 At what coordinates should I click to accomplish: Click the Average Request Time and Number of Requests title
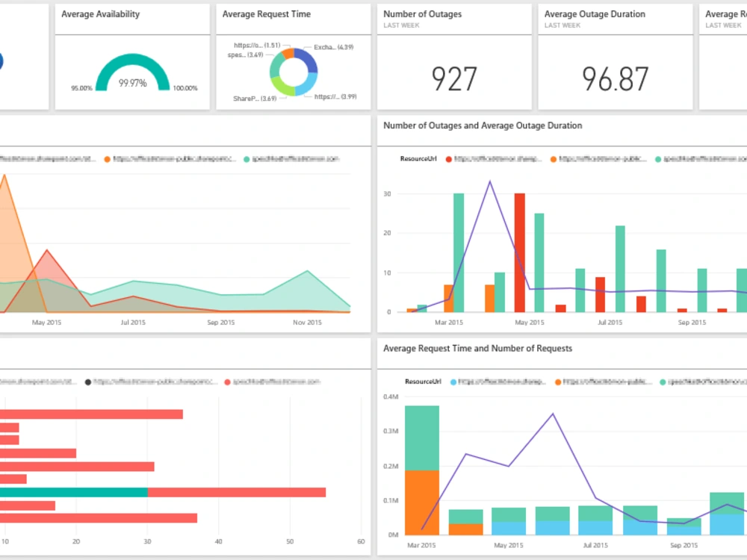[x=477, y=349]
